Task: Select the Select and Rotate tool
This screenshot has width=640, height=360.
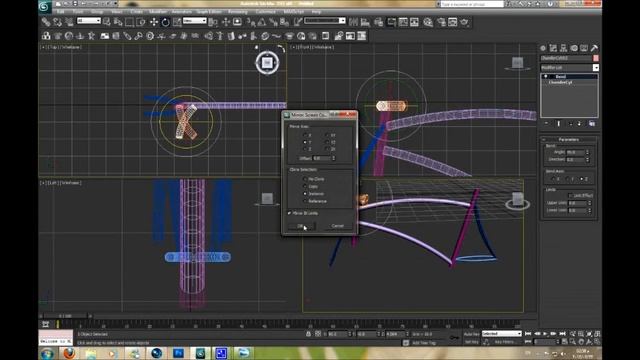Action: point(165,22)
